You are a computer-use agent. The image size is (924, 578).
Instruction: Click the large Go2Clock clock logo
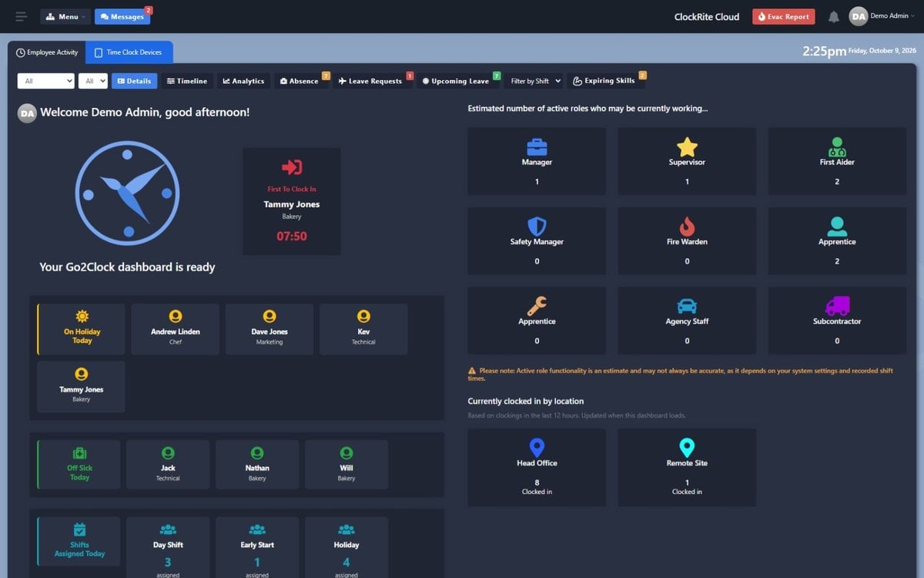(x=127, y=193)
